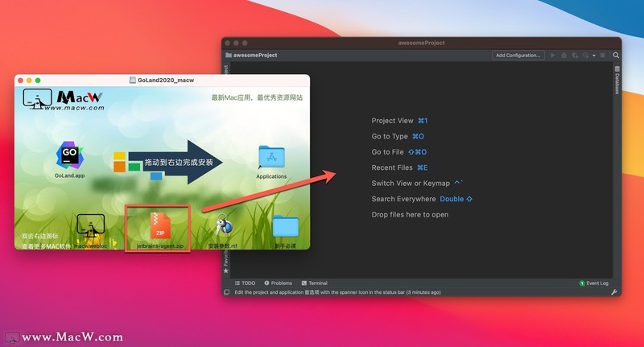Click the awesomeProject window title text
This screenshot has height=347, width=644.
pyautogui.click(x=421, y=43)
